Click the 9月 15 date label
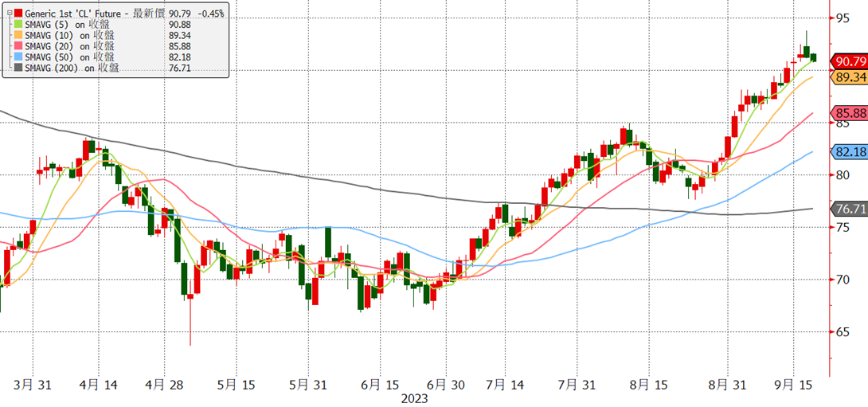The width and height of the screenshot is (868, 407). 795,384
